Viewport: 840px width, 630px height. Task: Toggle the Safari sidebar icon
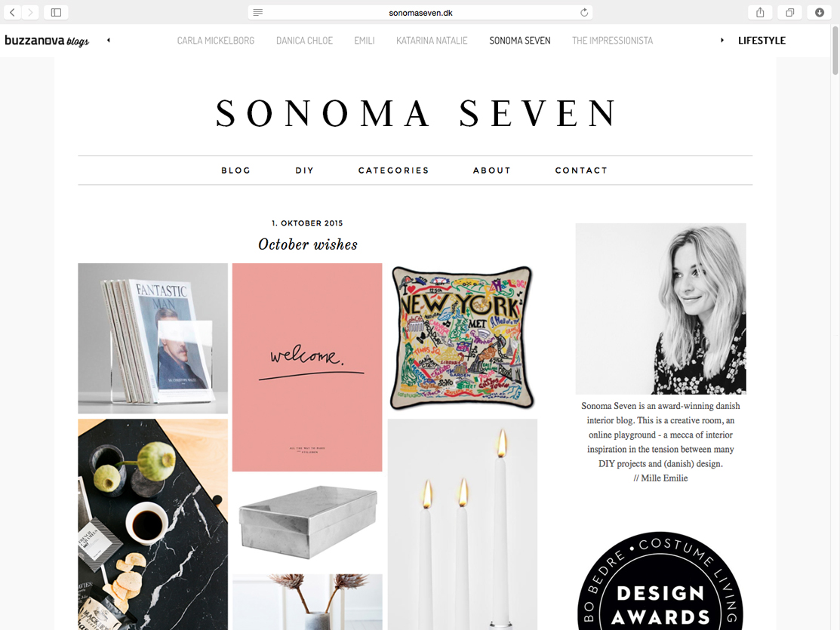(x=57, y=12)
